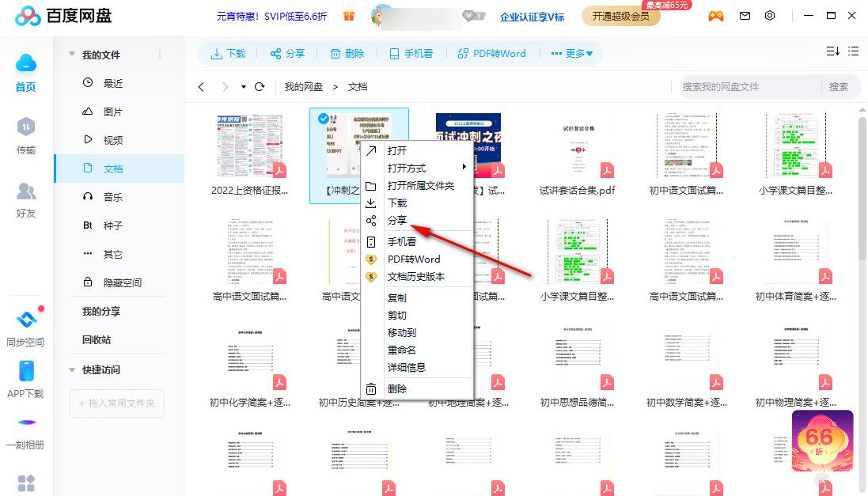Viewport: 868px width, 496px height.
Task: Open the settings hexagon icon
Action: [x=769, y=16]
